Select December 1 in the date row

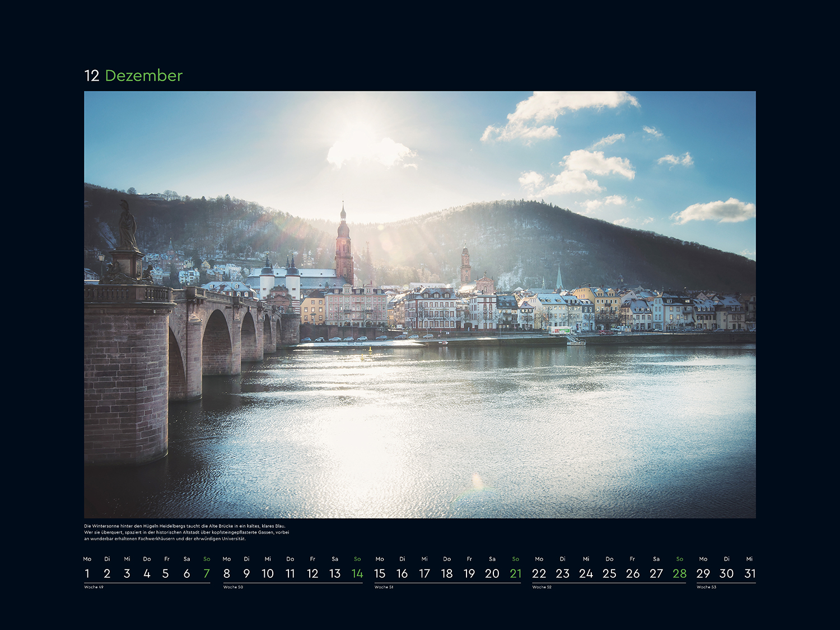click(87, 573)
